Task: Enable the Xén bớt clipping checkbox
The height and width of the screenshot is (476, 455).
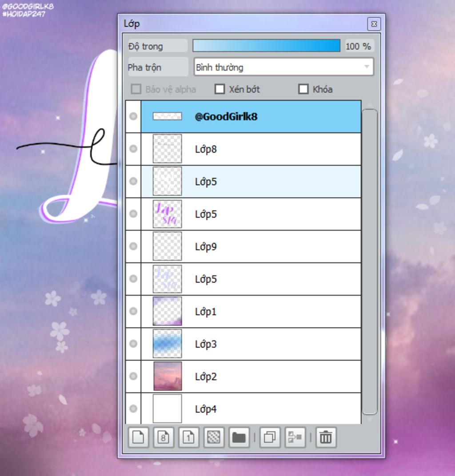Action: [x=220, y=89]
